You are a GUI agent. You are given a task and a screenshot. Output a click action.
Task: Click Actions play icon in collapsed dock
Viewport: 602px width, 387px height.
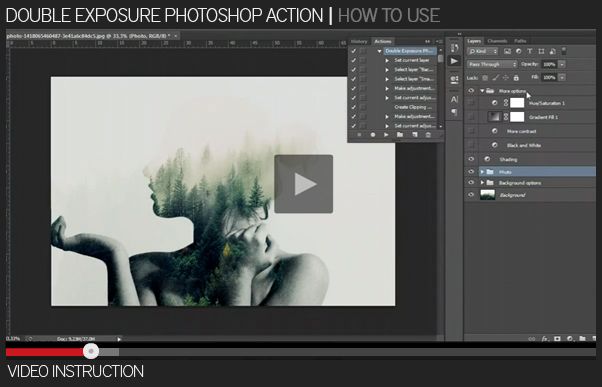(454, 61)
